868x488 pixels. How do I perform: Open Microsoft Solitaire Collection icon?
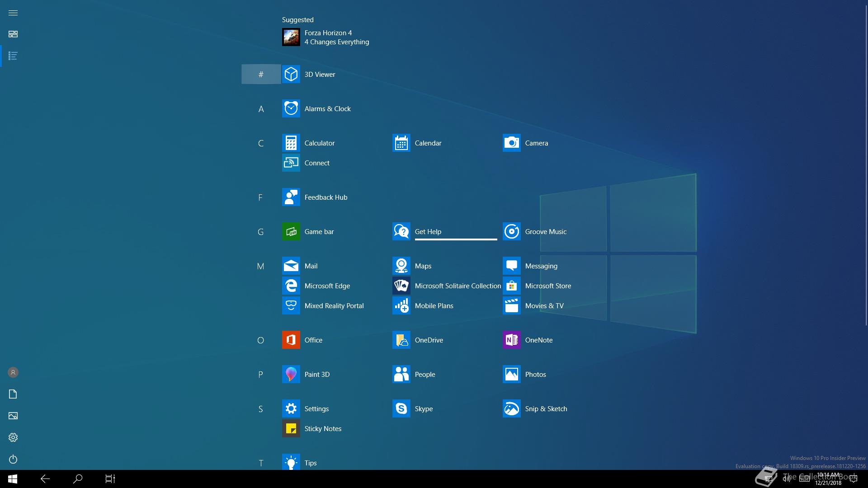click(x=401, y=286)
